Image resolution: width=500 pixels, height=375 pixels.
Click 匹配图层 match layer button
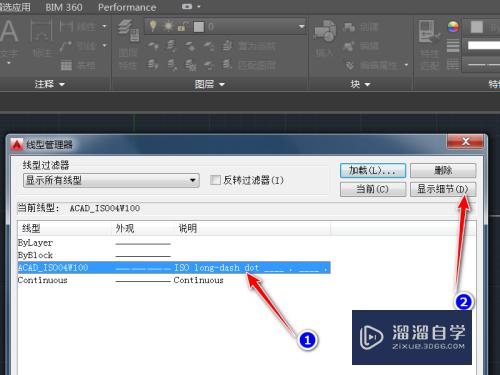click(x=250, y=64)
